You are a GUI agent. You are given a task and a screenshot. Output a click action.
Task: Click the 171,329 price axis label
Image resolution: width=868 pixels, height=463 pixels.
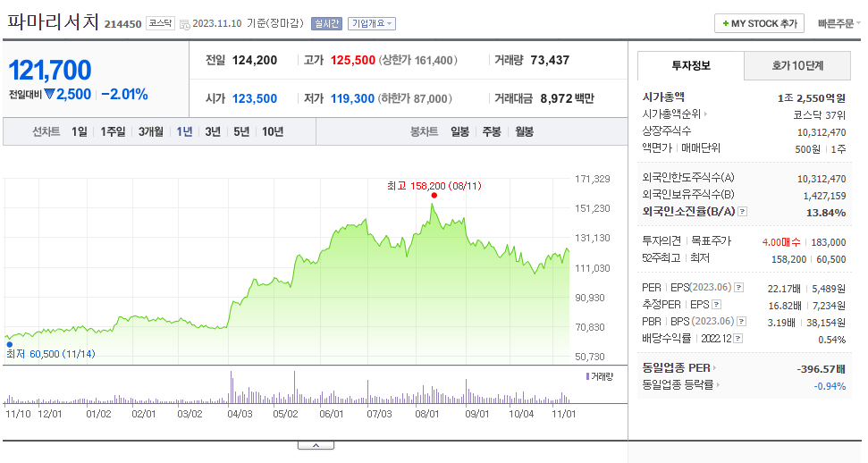(x=593, y=179)
